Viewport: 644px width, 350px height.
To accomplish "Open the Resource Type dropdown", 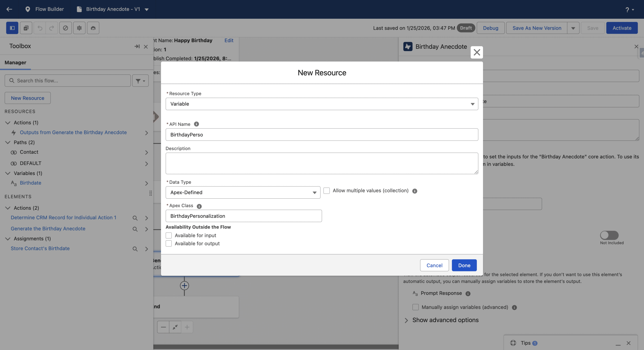I will (x=321, y=104).
